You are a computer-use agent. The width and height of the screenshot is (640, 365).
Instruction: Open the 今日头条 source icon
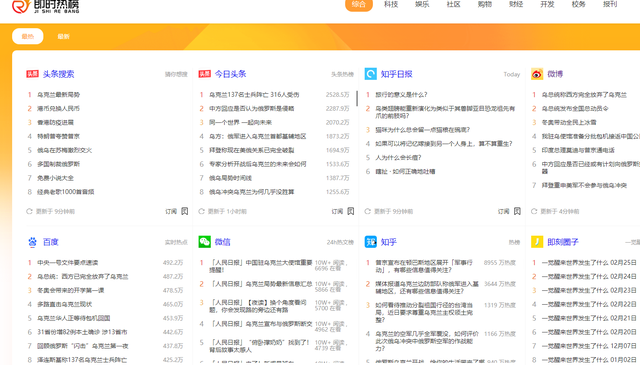(204, 74)
